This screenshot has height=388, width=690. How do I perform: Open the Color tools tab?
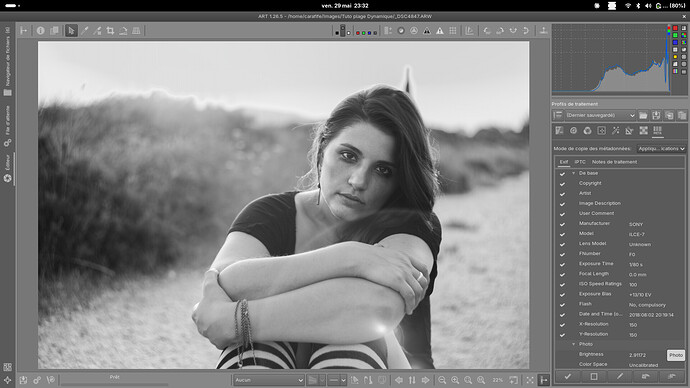tap(587, 131)
